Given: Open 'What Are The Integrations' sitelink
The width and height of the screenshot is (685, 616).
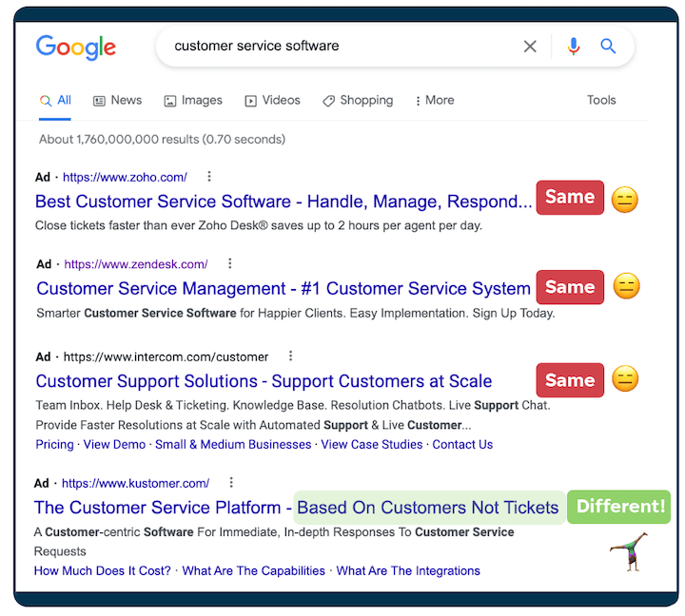Looking at the screenshot, I should [x=408, y=570].
